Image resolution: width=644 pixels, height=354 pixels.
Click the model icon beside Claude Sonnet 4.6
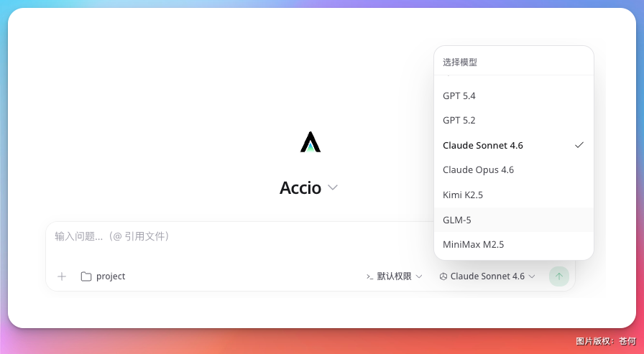(x=443, y=276)
